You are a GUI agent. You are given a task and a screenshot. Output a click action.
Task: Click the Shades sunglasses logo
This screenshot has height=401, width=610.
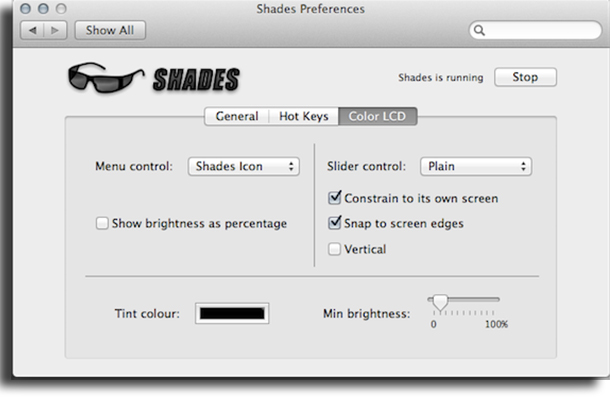tap(106, 78)
